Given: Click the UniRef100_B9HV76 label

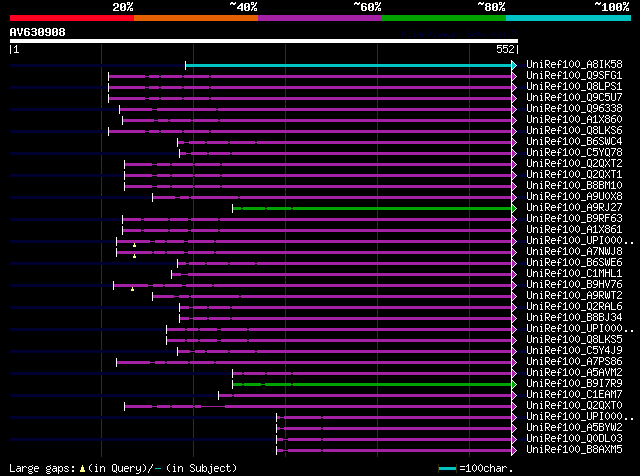Looking at the screenshot, I should tap(574, 285).
